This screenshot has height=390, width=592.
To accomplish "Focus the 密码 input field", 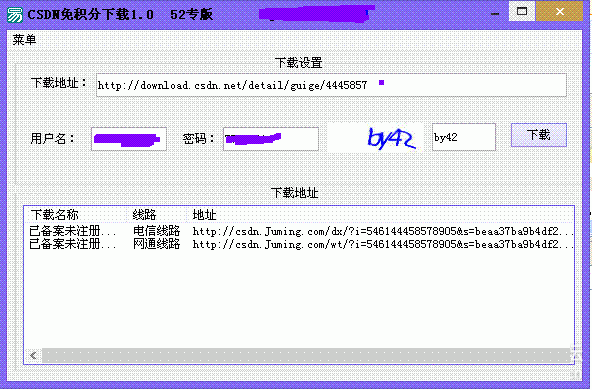I will pyautogui.click(x=271, y=139).
